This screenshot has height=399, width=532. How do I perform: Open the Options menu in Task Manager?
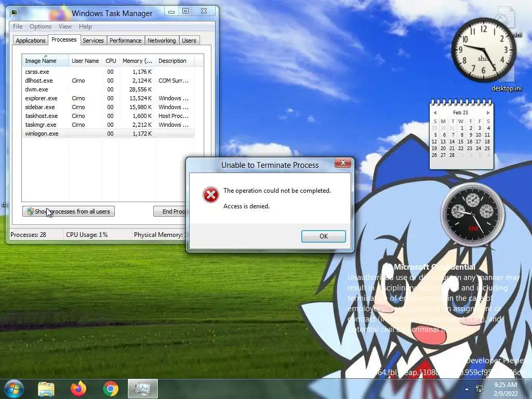(x=41, y=26)
